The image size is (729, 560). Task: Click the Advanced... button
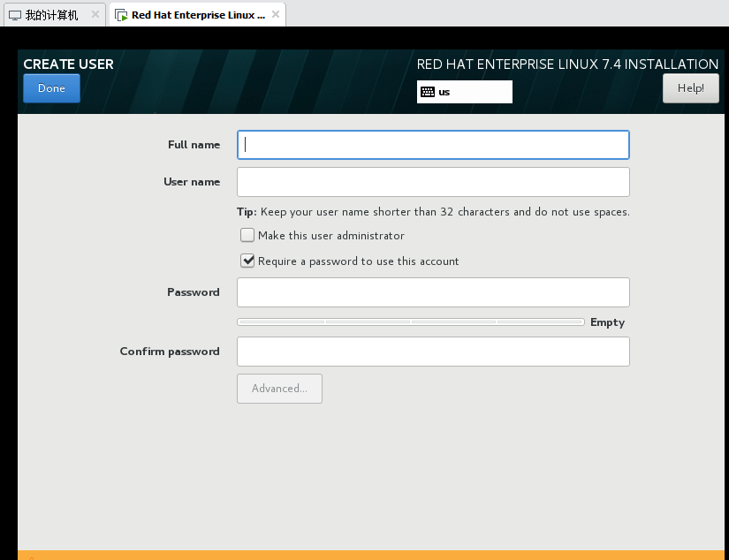(279, 389)
